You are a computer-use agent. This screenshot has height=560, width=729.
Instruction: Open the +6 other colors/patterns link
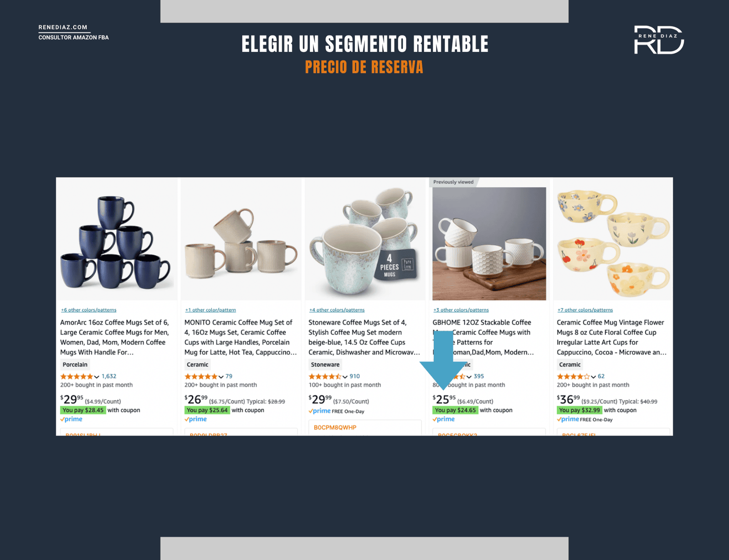(89, 310)
